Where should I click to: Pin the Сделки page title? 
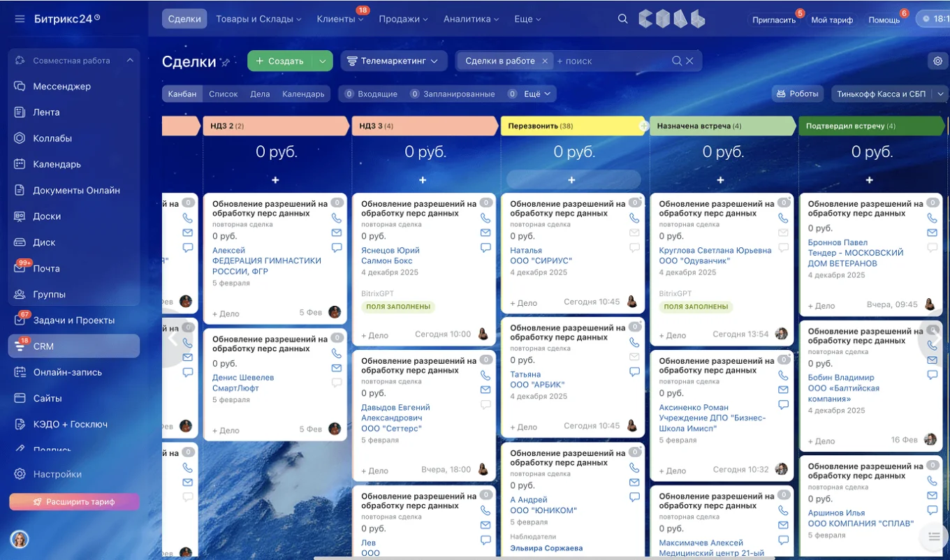pos(226,62)
